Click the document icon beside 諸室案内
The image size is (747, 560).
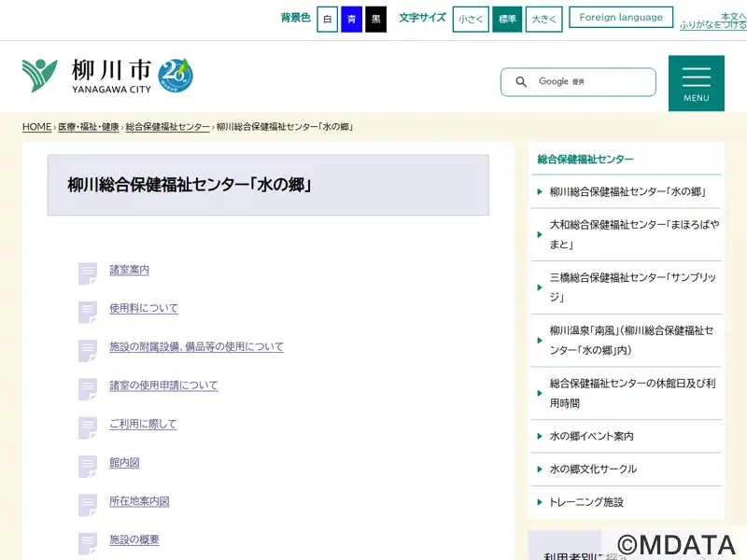pyautogui.click(x=88, y=273)
